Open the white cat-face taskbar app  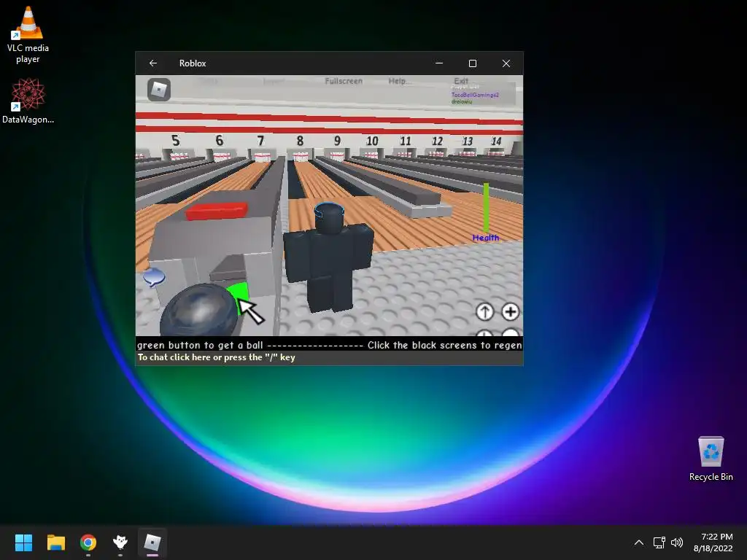click(x=120, y=542)
